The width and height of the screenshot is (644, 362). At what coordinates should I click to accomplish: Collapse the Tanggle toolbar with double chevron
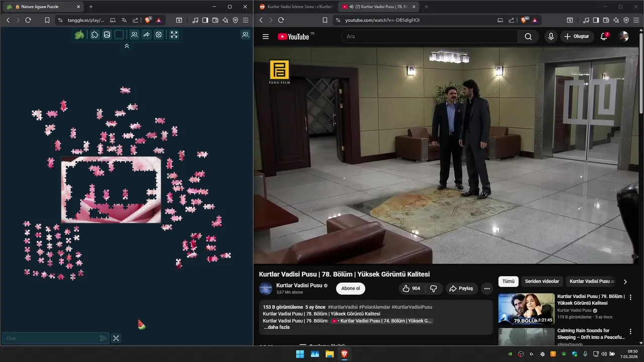(127, 46)
